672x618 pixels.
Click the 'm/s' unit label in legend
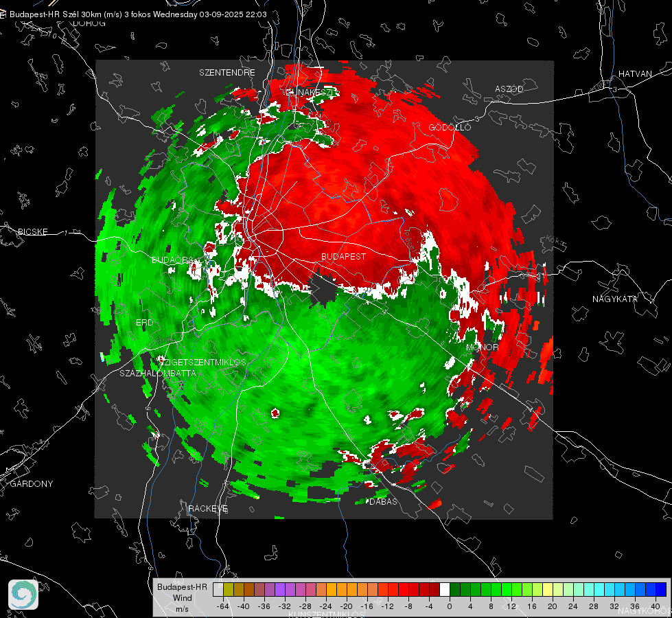182,608
